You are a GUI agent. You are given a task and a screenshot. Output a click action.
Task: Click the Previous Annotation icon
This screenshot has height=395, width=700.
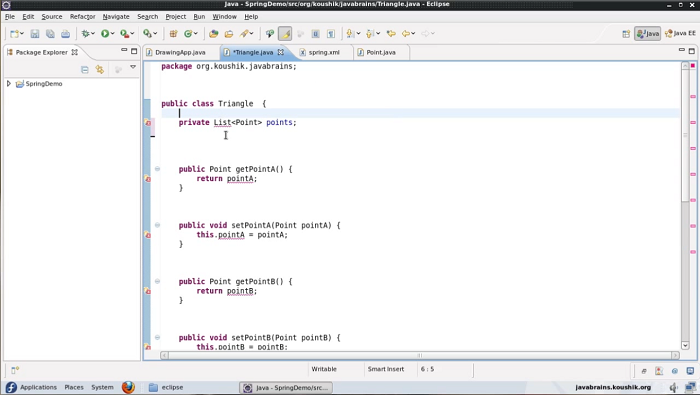coord(370,33)
